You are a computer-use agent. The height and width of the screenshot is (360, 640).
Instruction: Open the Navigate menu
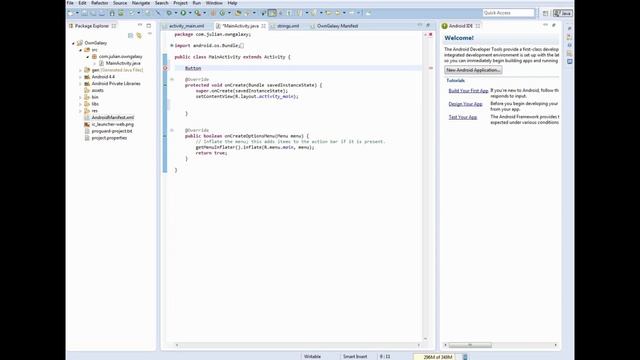click(141, 3)
